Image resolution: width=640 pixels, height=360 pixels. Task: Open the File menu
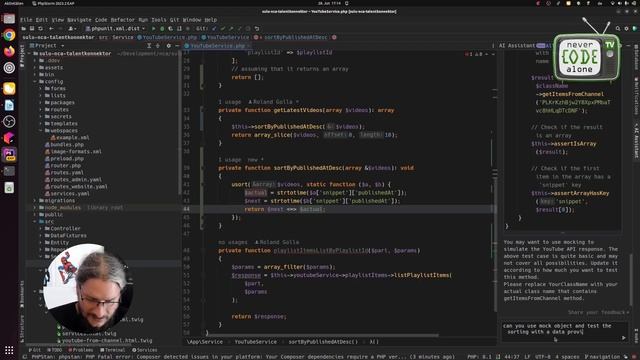26,20
